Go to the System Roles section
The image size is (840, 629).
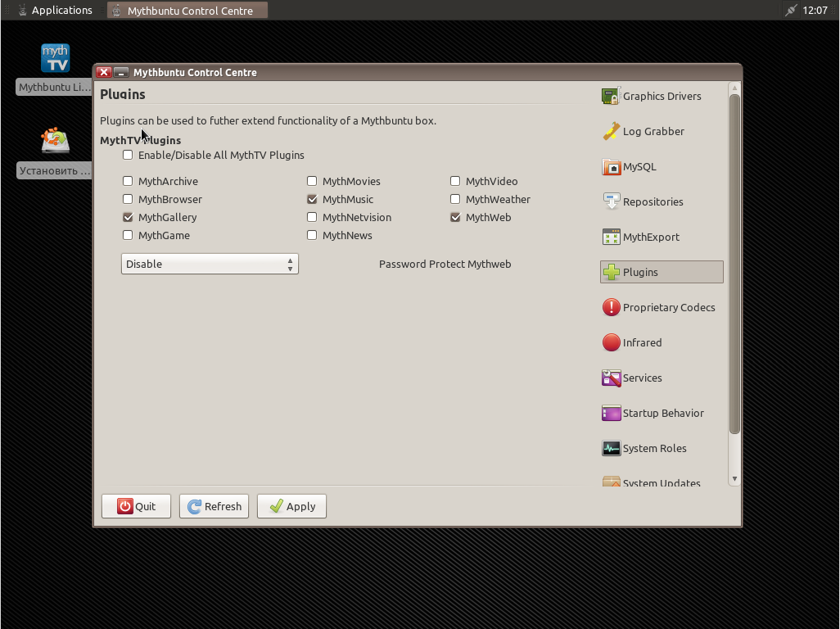(x=653, y=448)
